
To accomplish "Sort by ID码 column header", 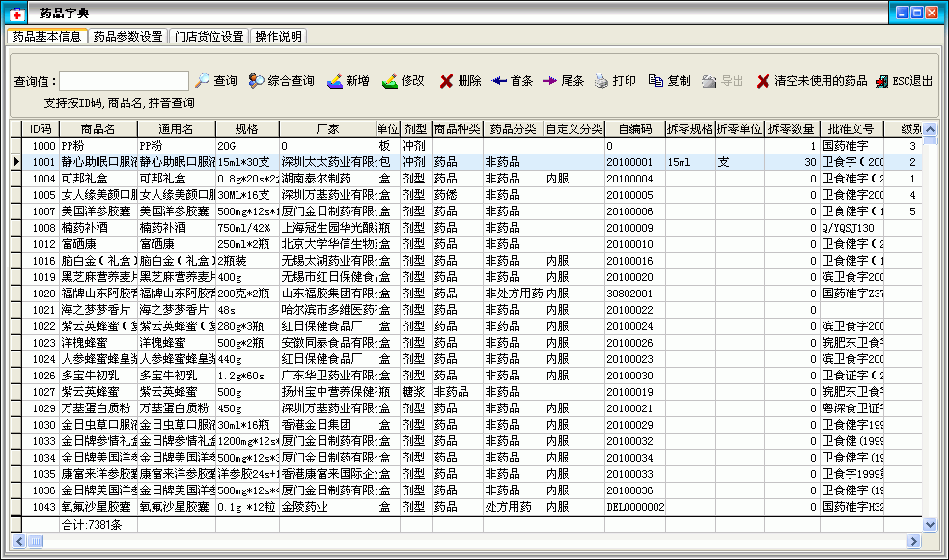I will coord(41,129).
